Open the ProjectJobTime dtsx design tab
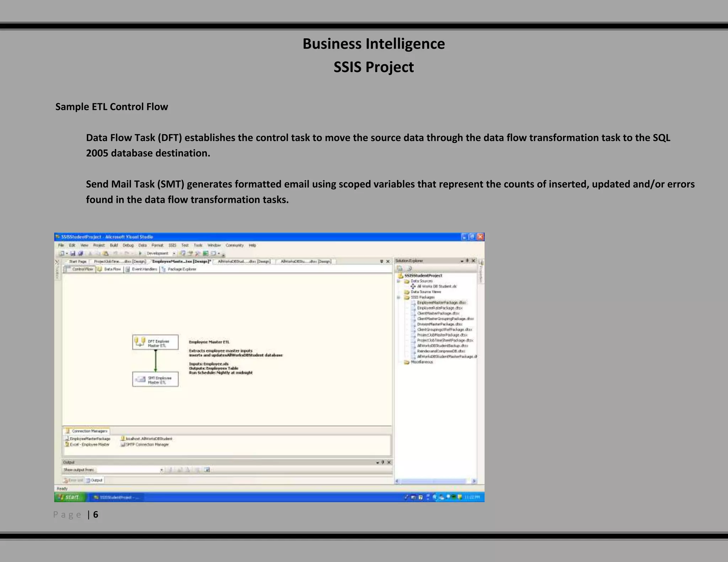728x562 pixels. click(120, 261)
